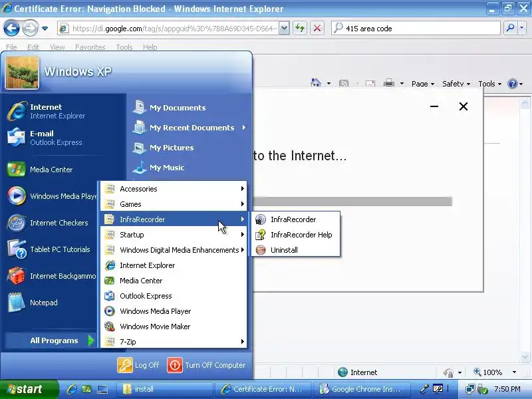The image size is (532, 399).
Task: Switch to Certificate Error taskbar window
Action: (x=263, y=389)
